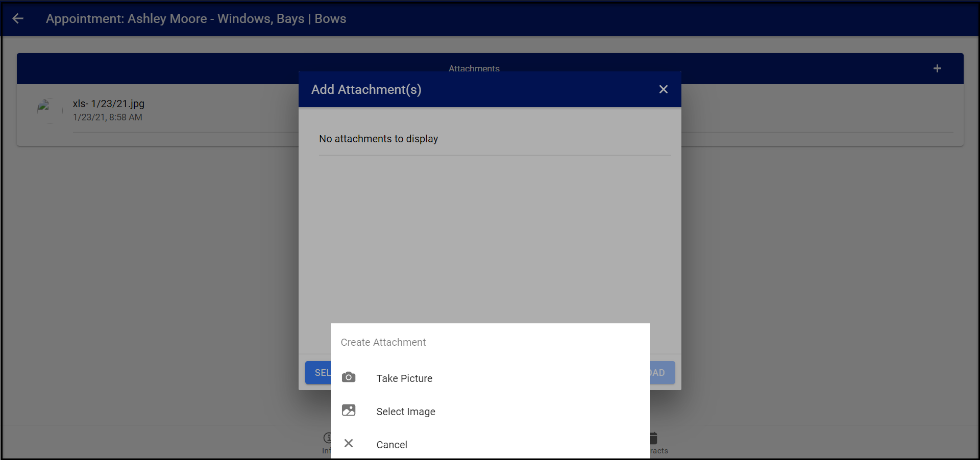Screen dimensions: 980x460
Task: Go back using the arrow icon
Action: point(18,19)
